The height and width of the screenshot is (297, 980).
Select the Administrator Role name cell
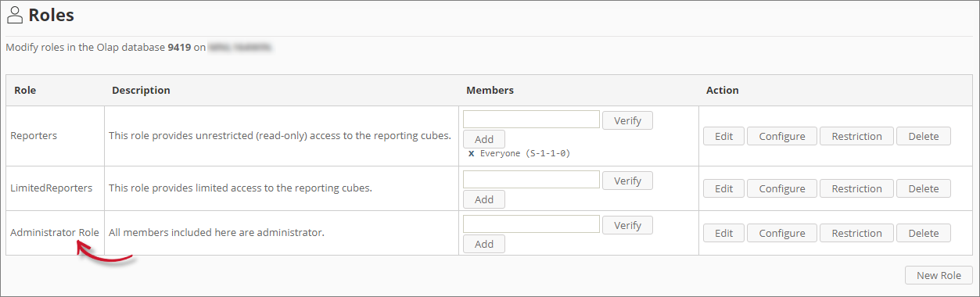tap(55, 233)
